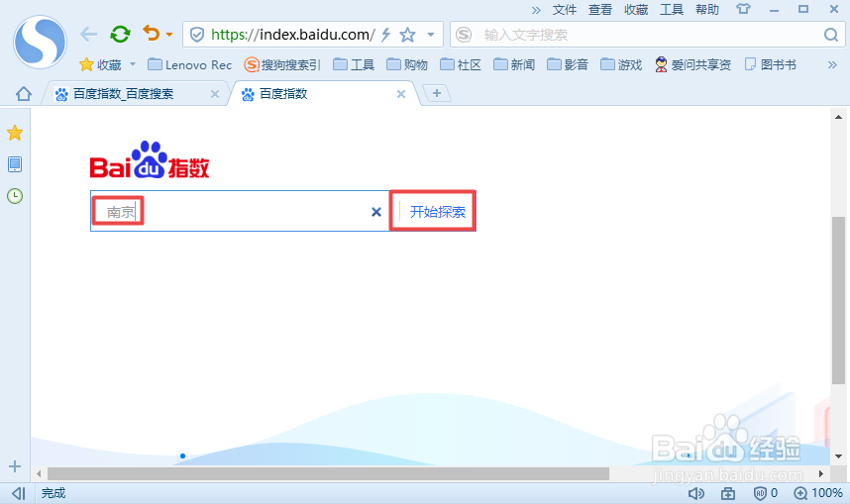Open the Lenovo Rec bookmark folder
Image resolution: width=850 pixels, height=504 pixels.
pos(190,65)
